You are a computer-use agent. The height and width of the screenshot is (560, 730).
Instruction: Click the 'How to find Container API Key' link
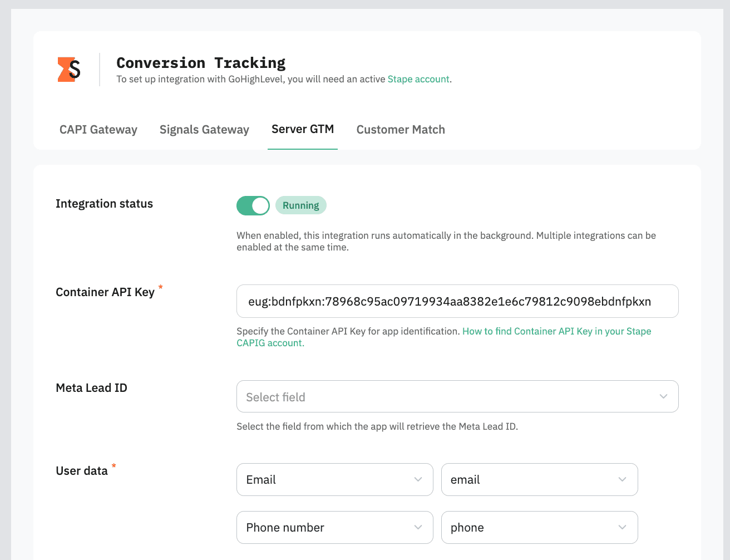(556, 331)
